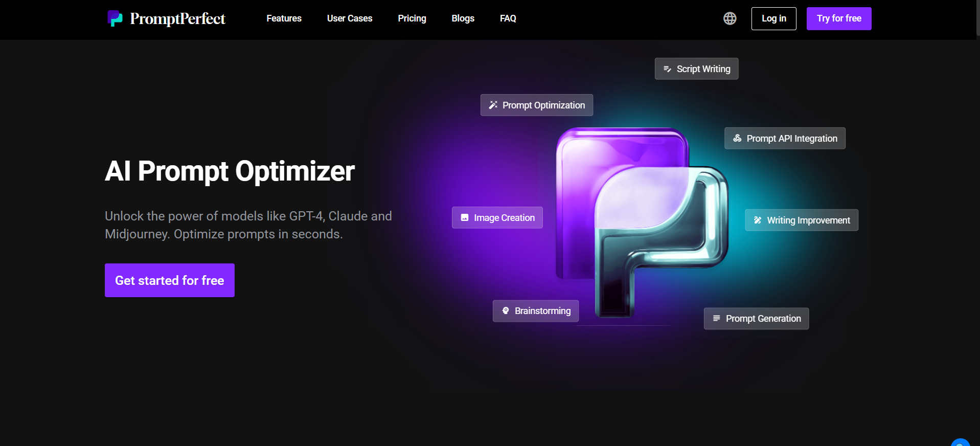Open the User Cases menu
Screen dimensions: 980x446
[x=350, y=18]
